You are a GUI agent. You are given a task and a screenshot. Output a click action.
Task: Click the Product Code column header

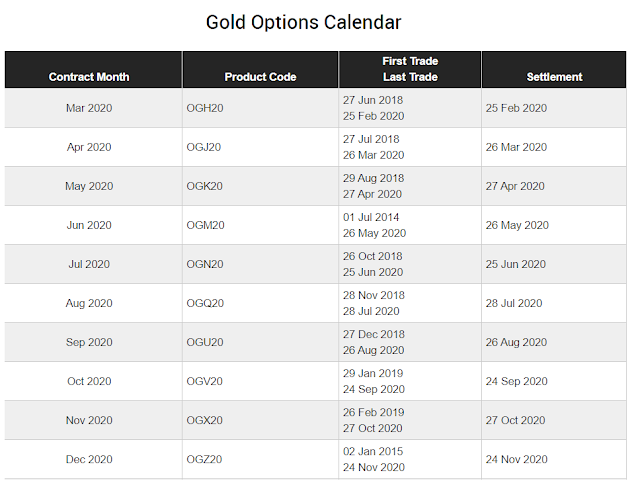260,77
